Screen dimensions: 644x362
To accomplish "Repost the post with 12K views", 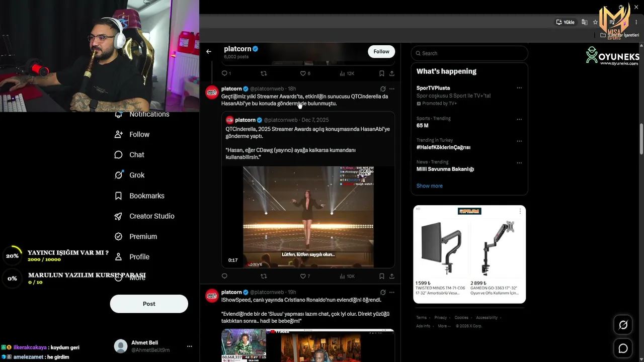I will pyautogui.click(x=264, y=73).
